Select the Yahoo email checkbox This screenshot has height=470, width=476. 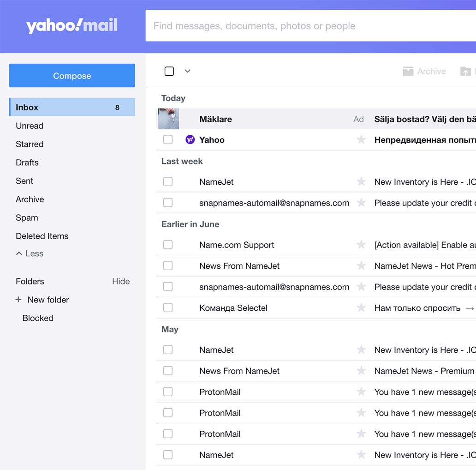(168, 140)
